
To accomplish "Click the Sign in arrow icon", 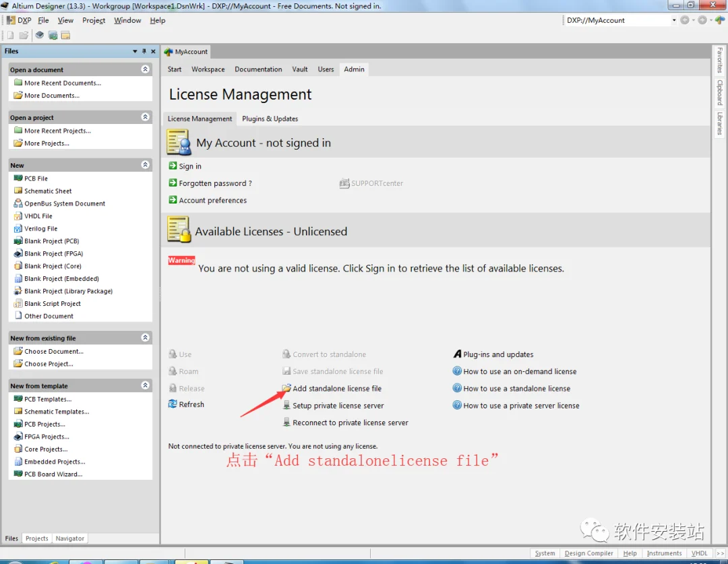I will 173,166.
